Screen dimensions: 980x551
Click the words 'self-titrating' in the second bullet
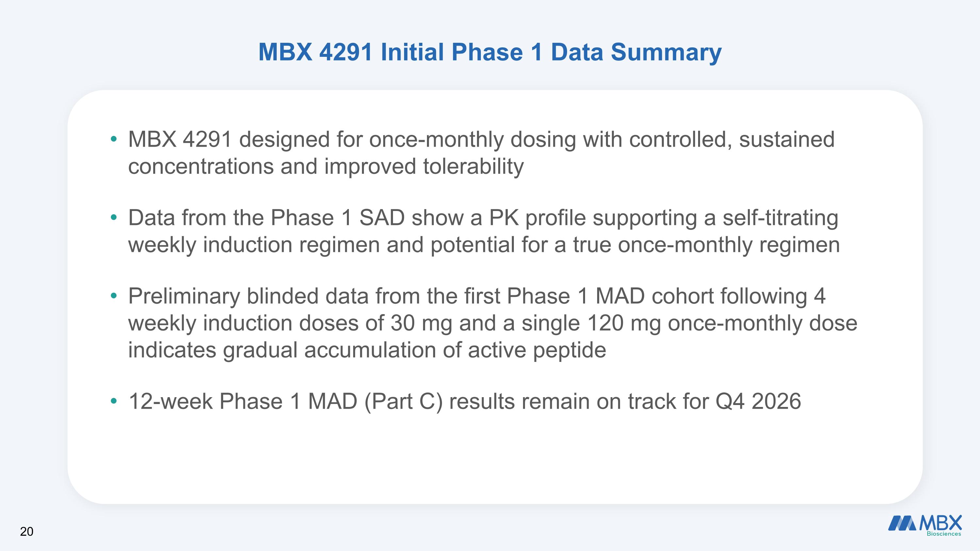(780, 218)
